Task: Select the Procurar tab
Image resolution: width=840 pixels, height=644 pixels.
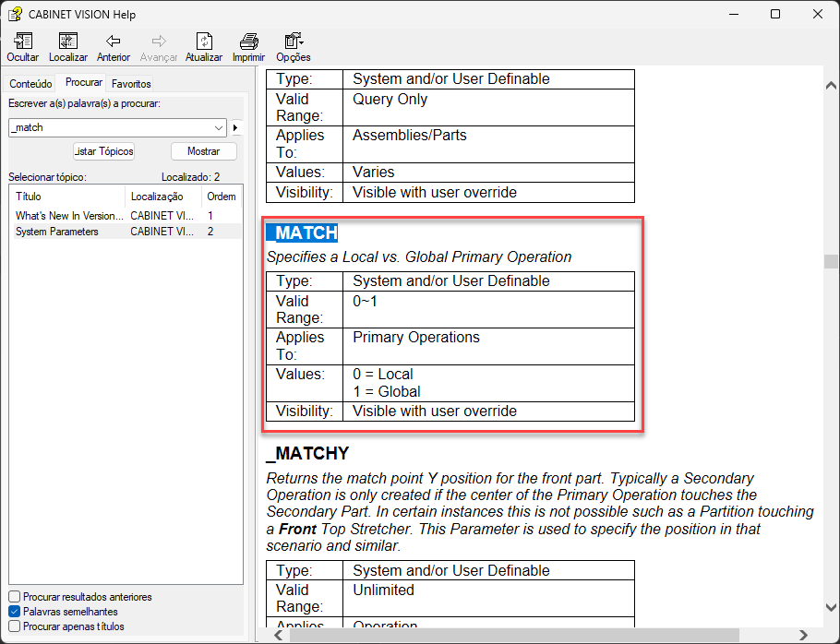Action: click(84, 82)
